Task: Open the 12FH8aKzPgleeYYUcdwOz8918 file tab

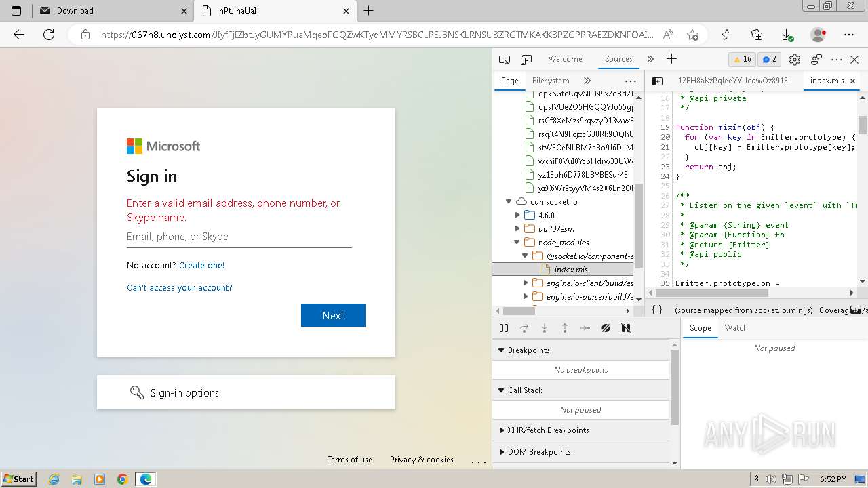Action: click(733, 81)
